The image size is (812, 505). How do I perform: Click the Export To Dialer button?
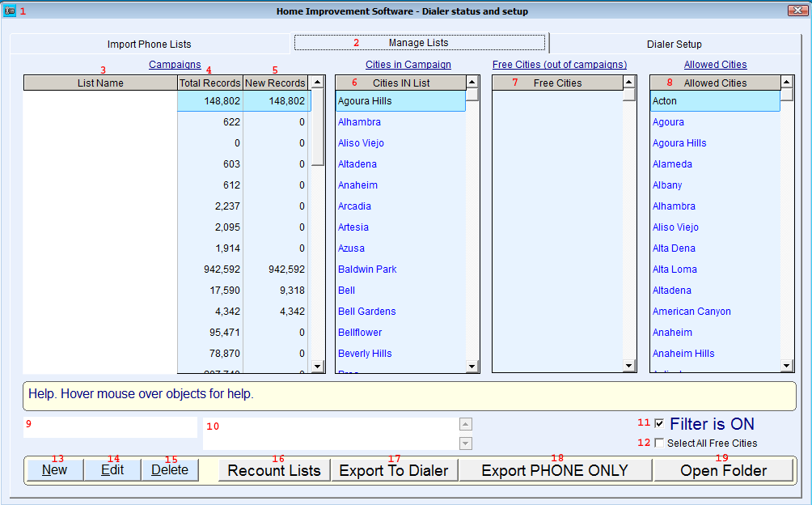coord(394,470)
